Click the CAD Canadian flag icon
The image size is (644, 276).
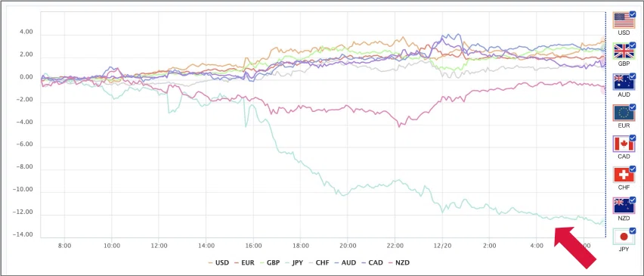click(624, 144)
